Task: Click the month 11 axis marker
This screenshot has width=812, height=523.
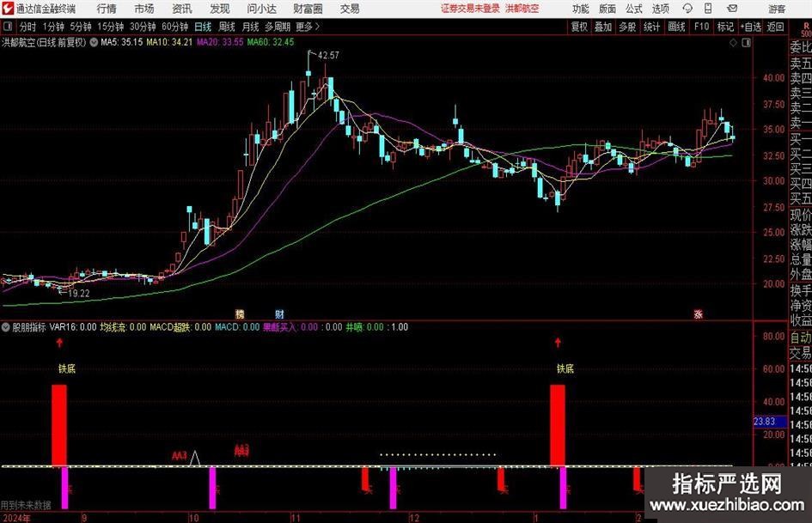Action: tap(296, 518)
